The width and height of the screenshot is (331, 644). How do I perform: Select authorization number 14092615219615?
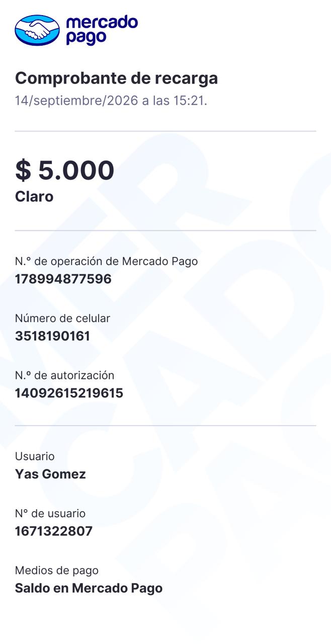click(x=69, y=393)
